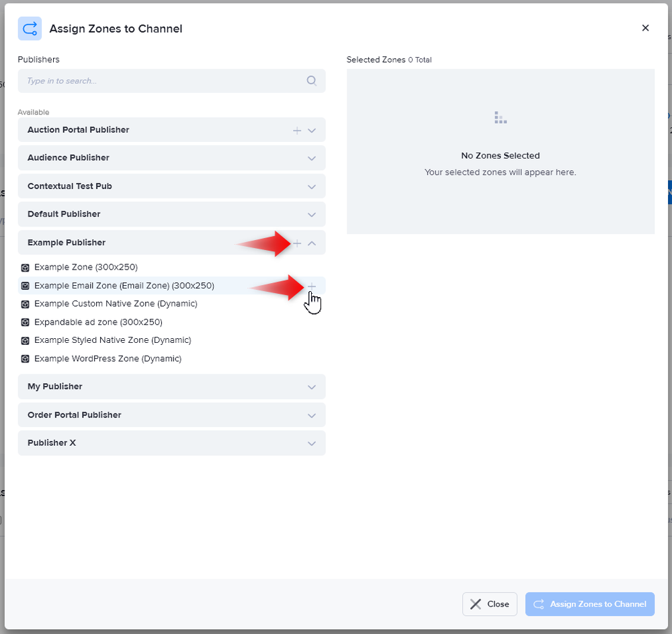Add all zones via Example Publisher plus icon

point(297,243)
